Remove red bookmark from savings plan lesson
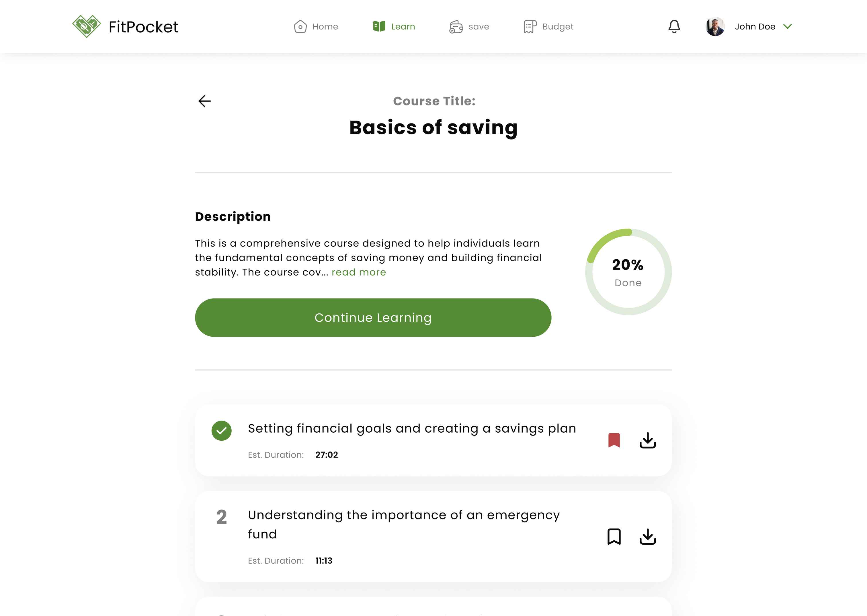 point(614,440)
